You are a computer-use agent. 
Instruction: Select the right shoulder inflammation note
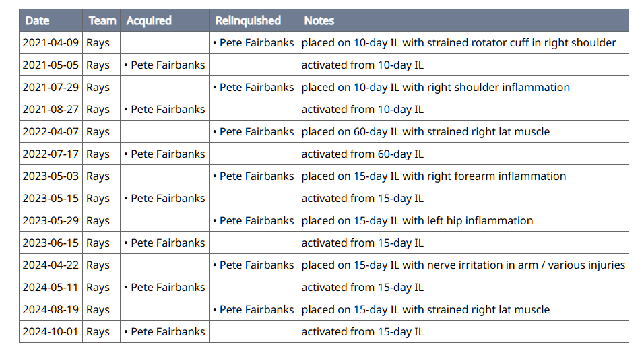coord(435,88)
